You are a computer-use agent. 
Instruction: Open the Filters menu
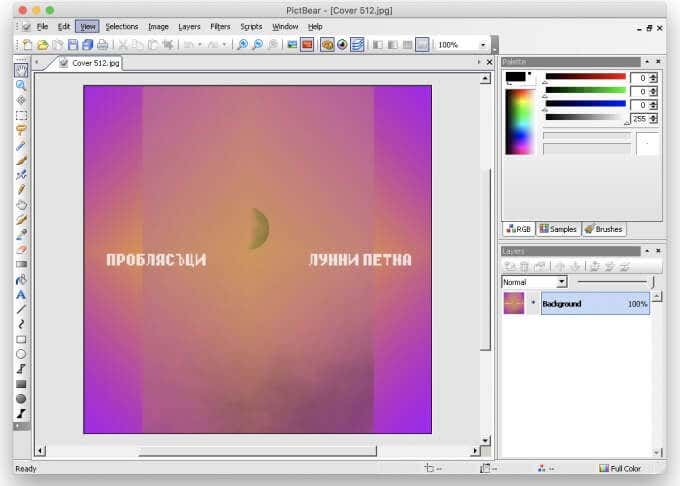click(220, 27)
